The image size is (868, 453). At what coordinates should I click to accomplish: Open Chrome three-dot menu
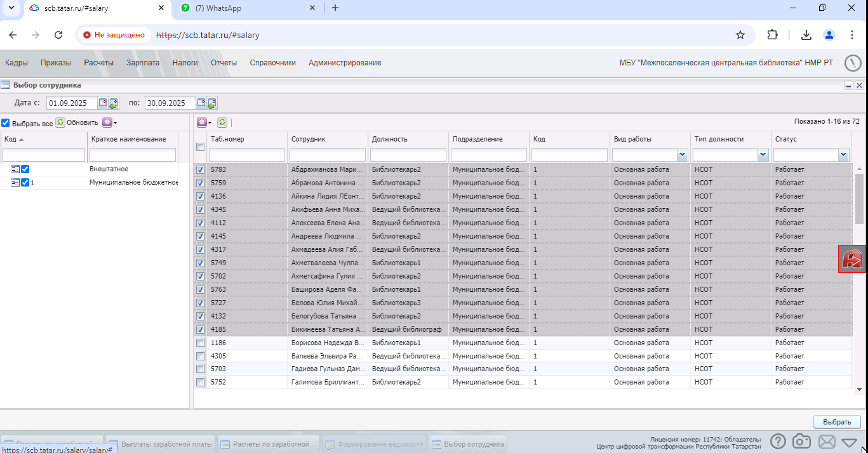tap(853, 35)
